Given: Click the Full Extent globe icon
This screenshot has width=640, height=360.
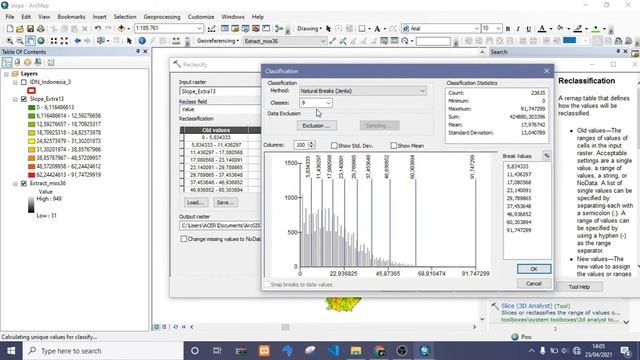Looking at the screenshot, I should (41, 41).
